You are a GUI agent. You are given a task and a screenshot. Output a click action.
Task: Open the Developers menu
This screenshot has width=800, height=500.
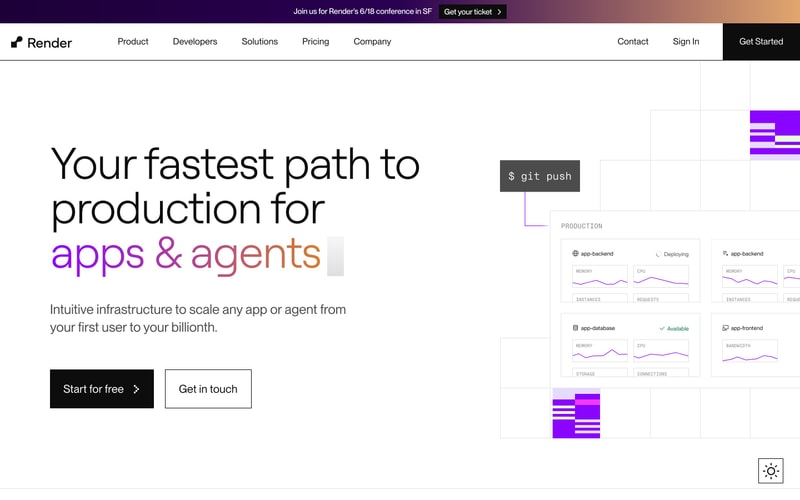(x=195, y=41)
